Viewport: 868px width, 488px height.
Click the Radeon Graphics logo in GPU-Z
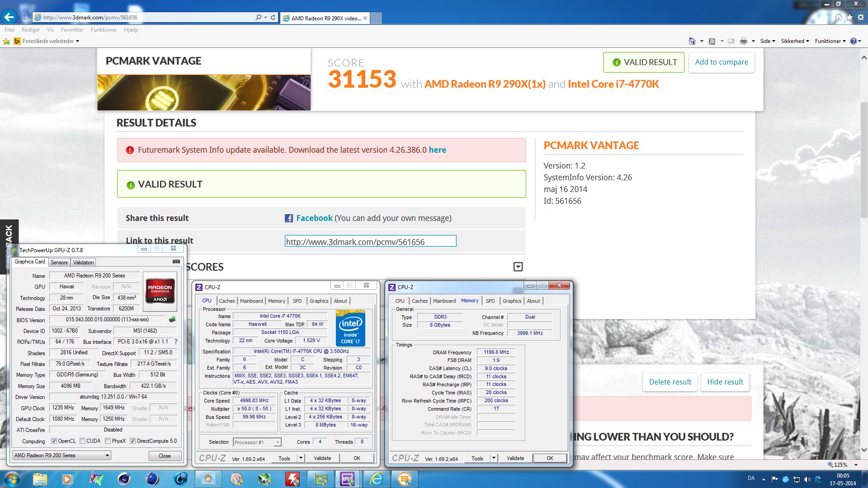pyautogui.click(x=160, y=291)
